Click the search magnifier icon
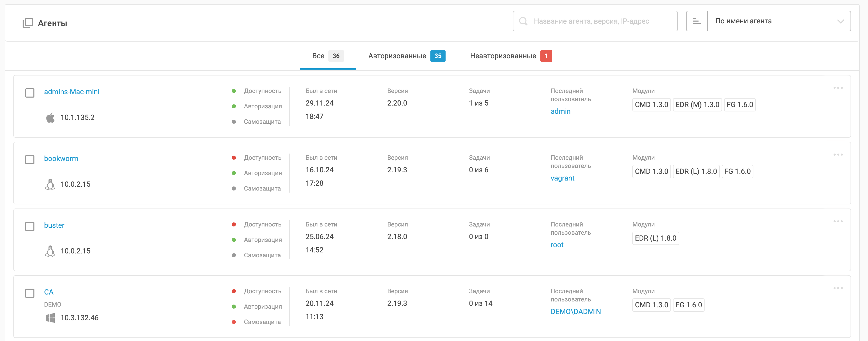Viewport: 868px width, 341px height. tap(523, 21)
